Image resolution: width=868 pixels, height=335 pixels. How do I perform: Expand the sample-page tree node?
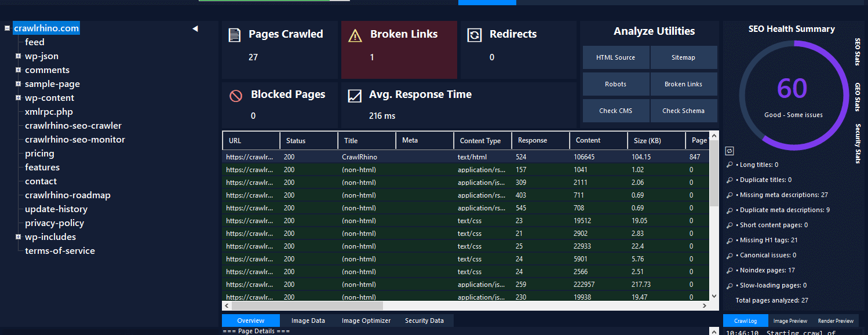[19, 83]
